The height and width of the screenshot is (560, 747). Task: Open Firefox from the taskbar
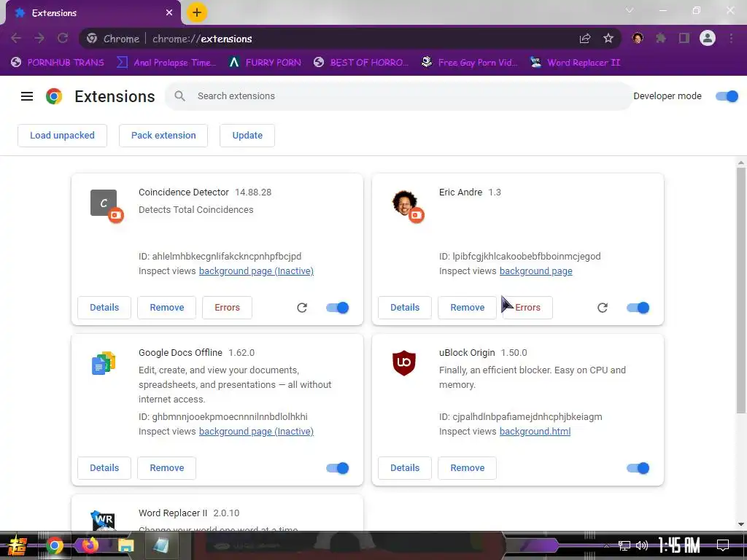click(90, 545)
